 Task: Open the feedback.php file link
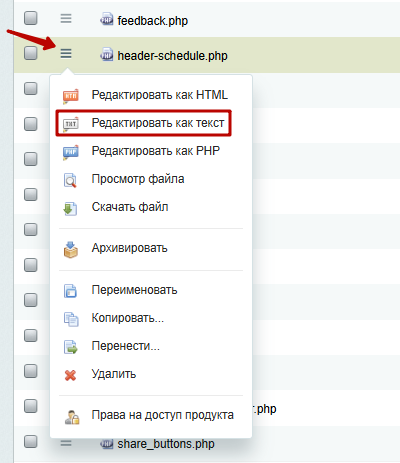click(x=153, y=21)
